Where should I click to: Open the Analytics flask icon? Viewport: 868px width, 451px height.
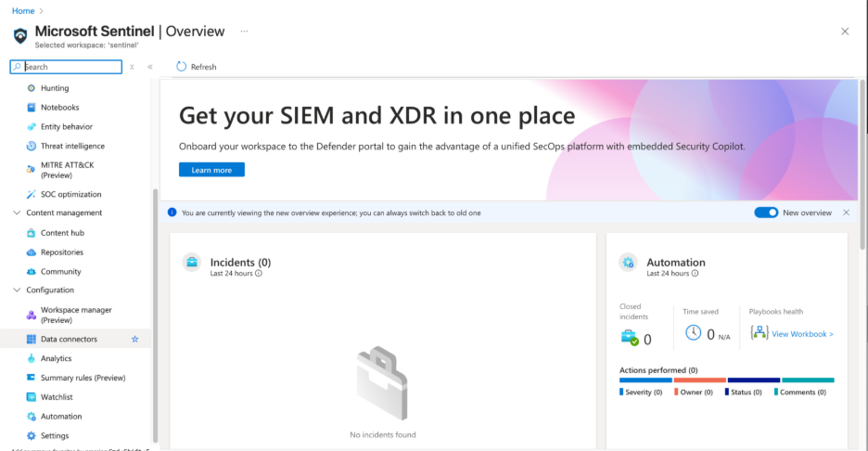tap(32, 358)
